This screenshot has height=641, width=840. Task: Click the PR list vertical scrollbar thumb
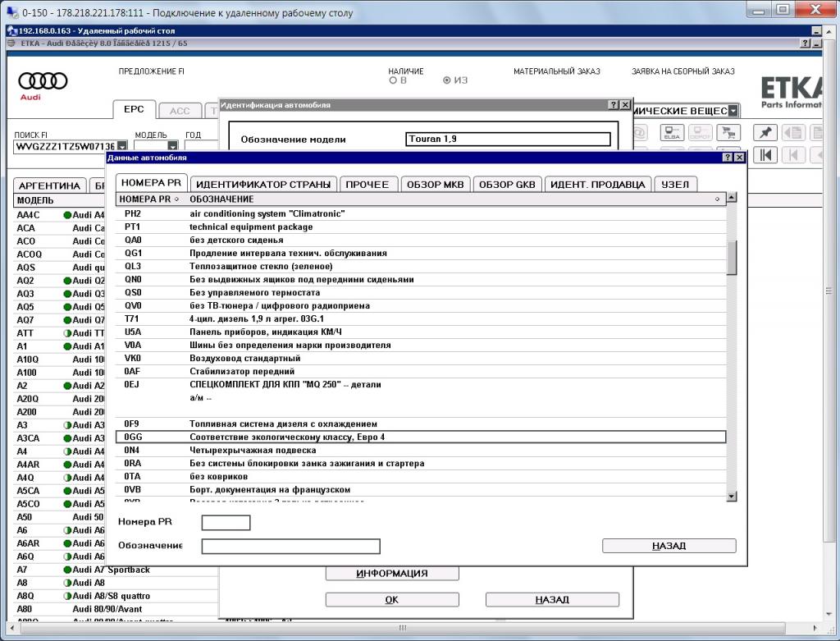(x=732, y=258)
